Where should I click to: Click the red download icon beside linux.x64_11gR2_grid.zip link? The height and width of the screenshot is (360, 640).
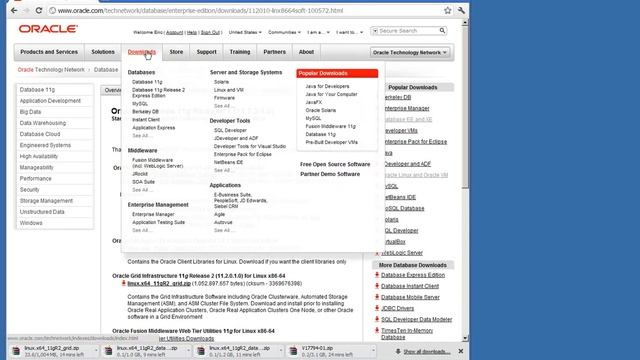pyautogui.click(x=123, y=283)
